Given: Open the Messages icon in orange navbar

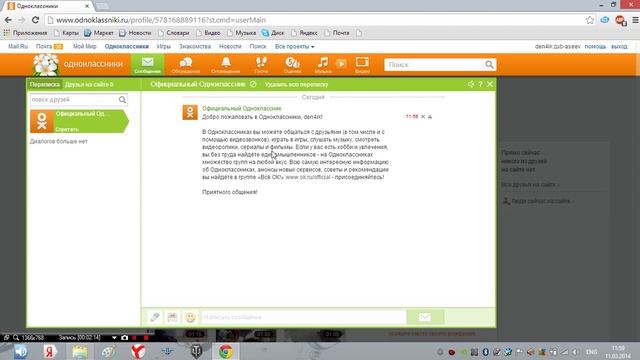Looking at the screenshot, I should [x=147, y=64].
